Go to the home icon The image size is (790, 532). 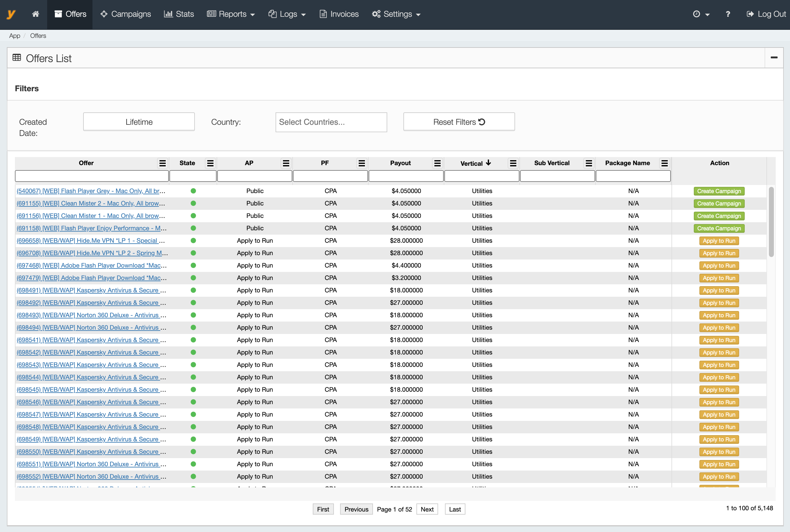(36, 14)
